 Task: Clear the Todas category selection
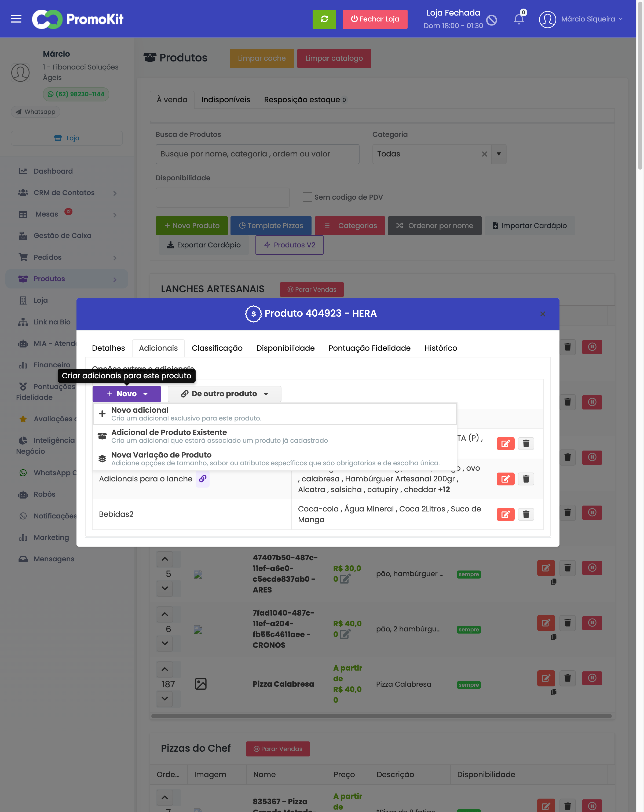[x=484, y=154]
